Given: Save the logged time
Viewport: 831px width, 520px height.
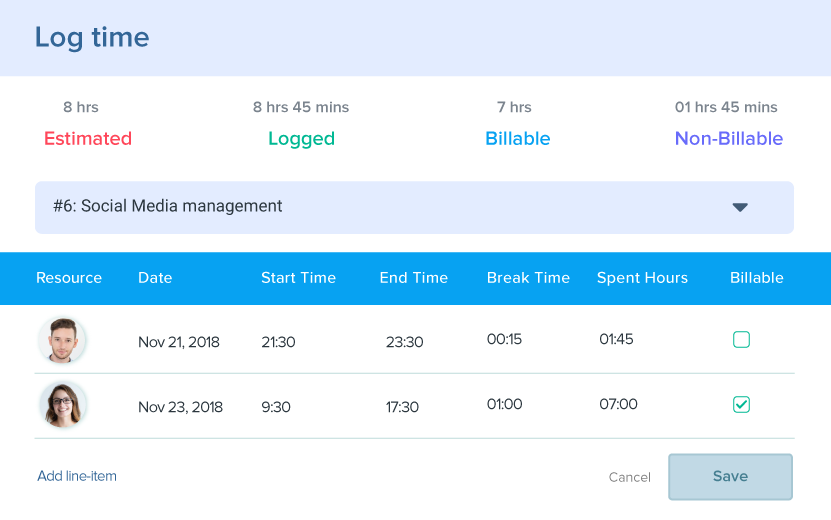Looking at the screenshot, I should 730,477.
